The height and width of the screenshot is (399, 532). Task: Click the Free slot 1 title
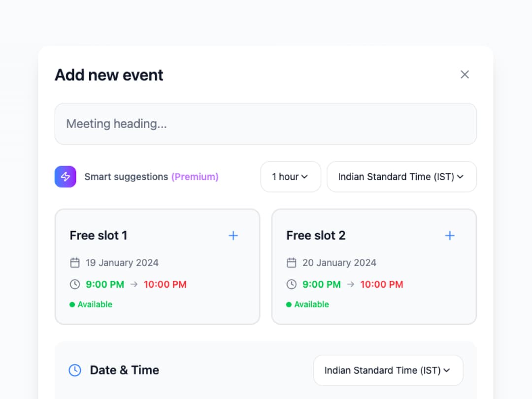[x=99, y=235]
